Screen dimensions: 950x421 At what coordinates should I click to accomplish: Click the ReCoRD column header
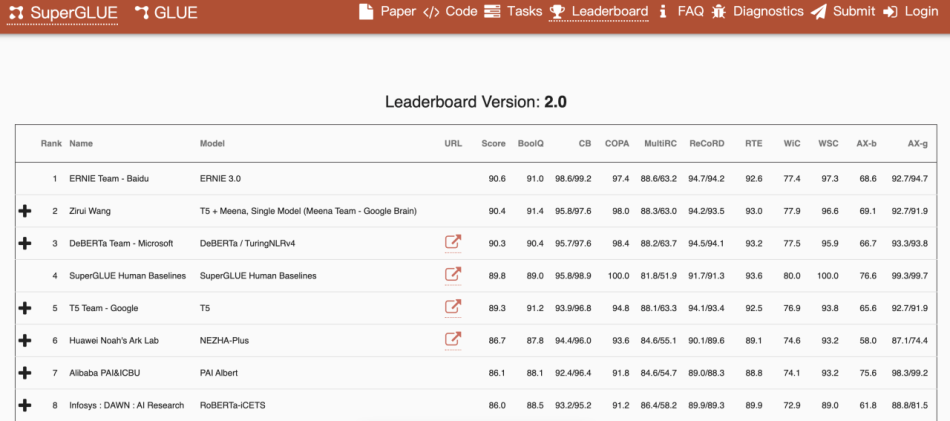coord(706,144)
